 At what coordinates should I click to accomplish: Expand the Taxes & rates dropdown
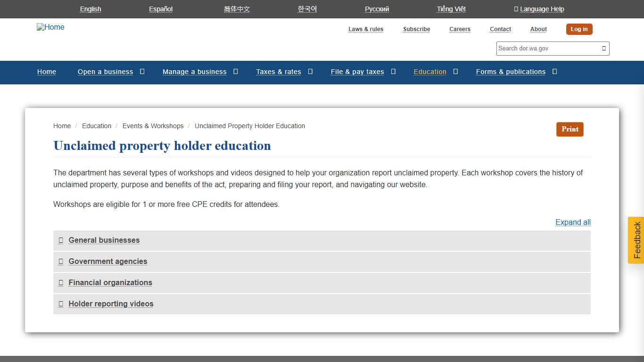[310, 72]
